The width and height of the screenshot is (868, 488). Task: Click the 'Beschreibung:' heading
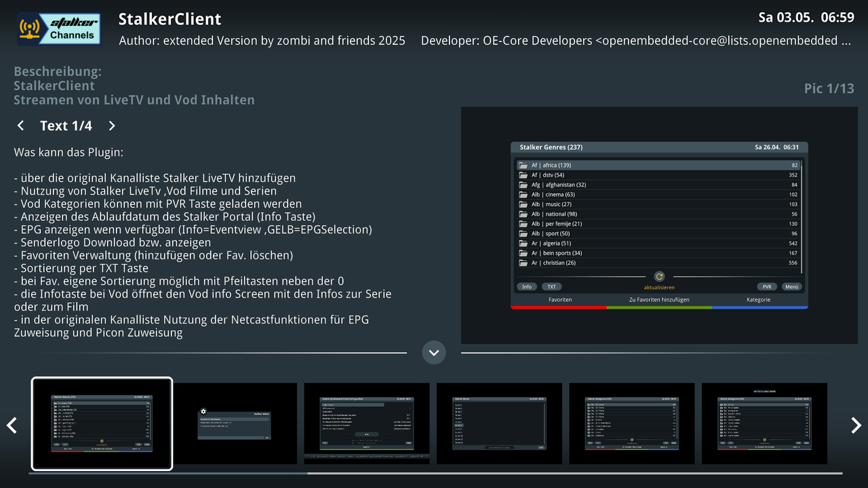click(58, 71)
